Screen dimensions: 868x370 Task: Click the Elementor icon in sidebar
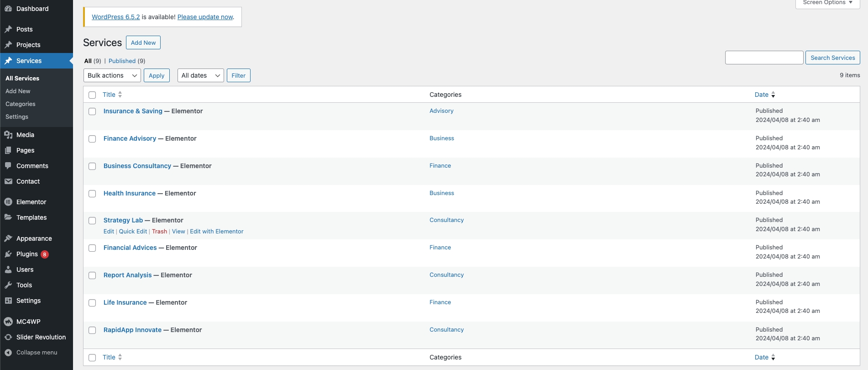coord(8,202)
